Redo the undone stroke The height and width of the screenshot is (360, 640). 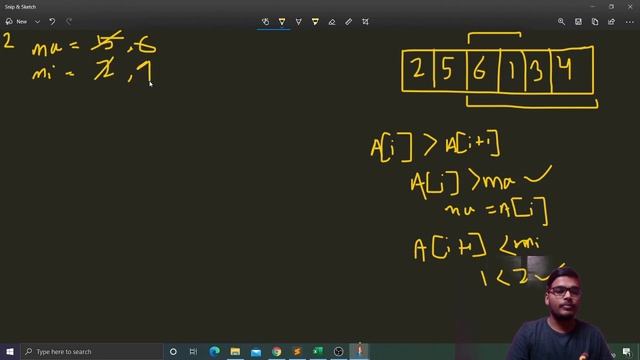coord(69,22)
